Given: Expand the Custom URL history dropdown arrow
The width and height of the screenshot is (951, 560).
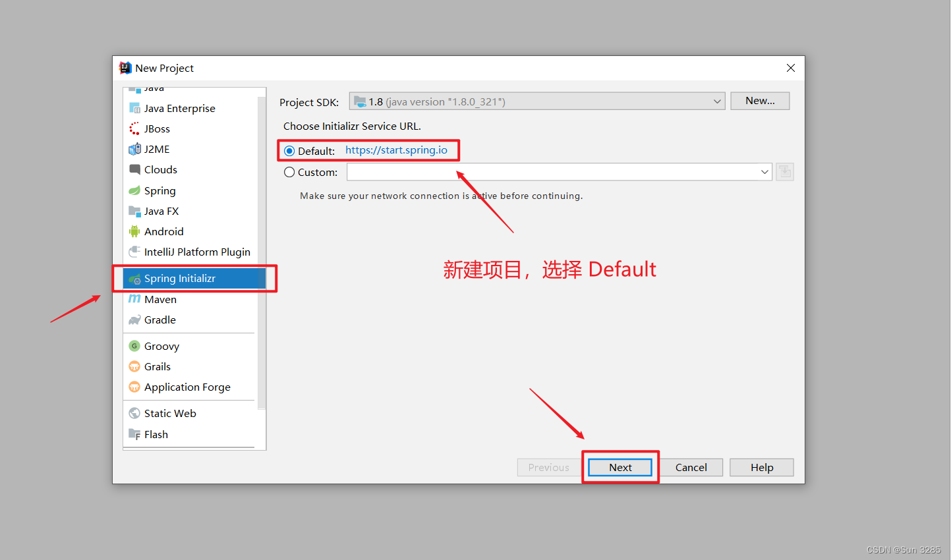Looking at the screenshot, I should pyautogui.click(x=764, y=172).
